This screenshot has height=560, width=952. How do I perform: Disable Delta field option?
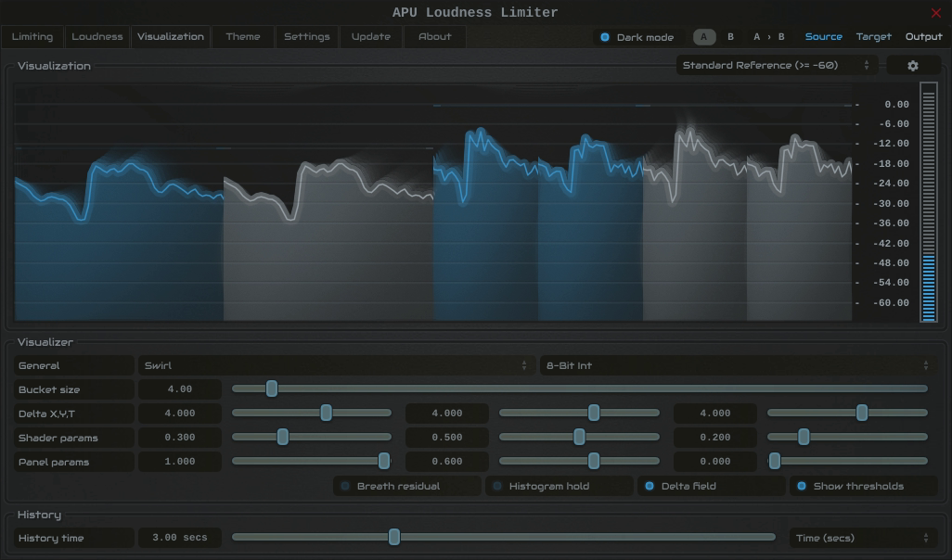tap(711, 486)
